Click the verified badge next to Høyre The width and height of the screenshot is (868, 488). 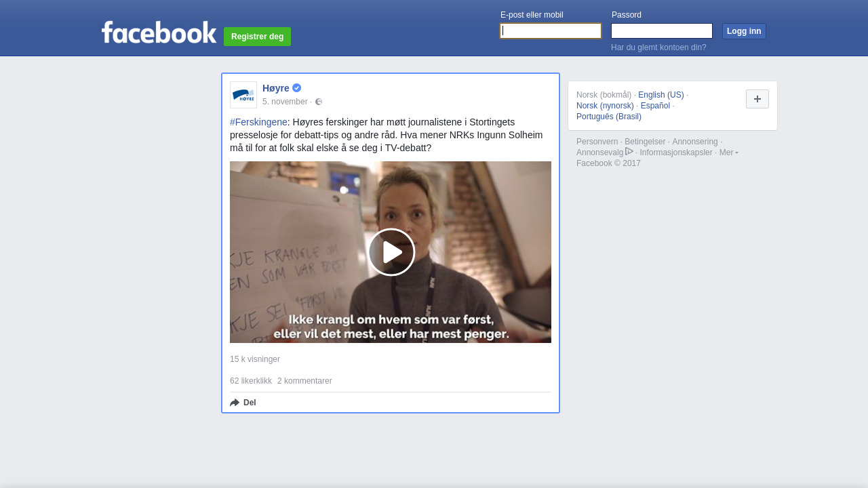[297, 88]
